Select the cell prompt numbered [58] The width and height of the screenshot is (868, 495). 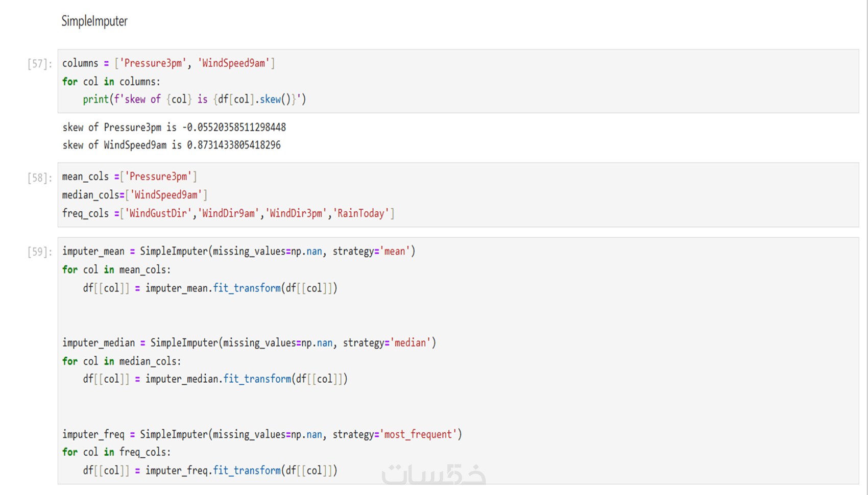[x=40, y=178]
